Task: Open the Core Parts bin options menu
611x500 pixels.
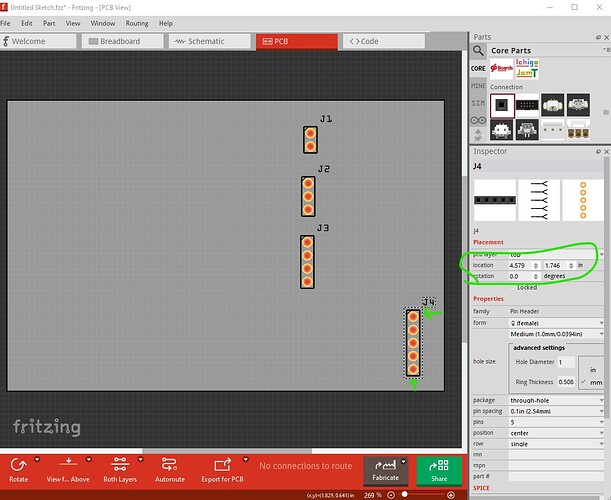Action: click(x=606, y=50)
